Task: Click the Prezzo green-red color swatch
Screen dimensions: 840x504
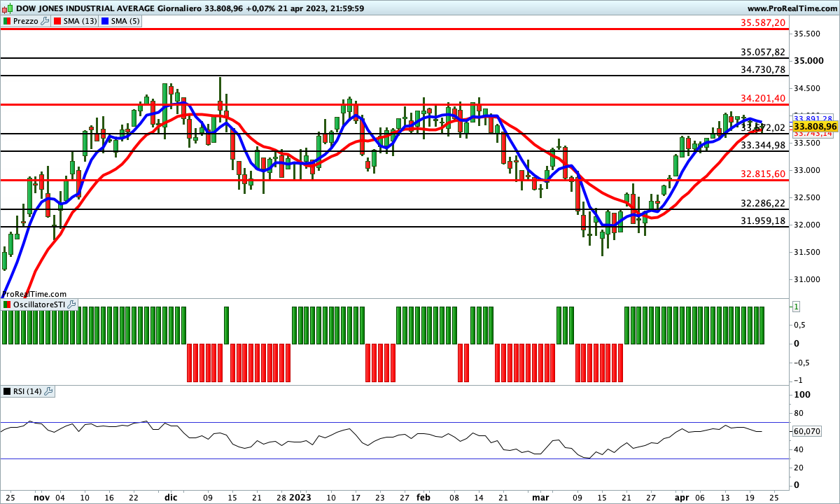Action: click(6, 21)
